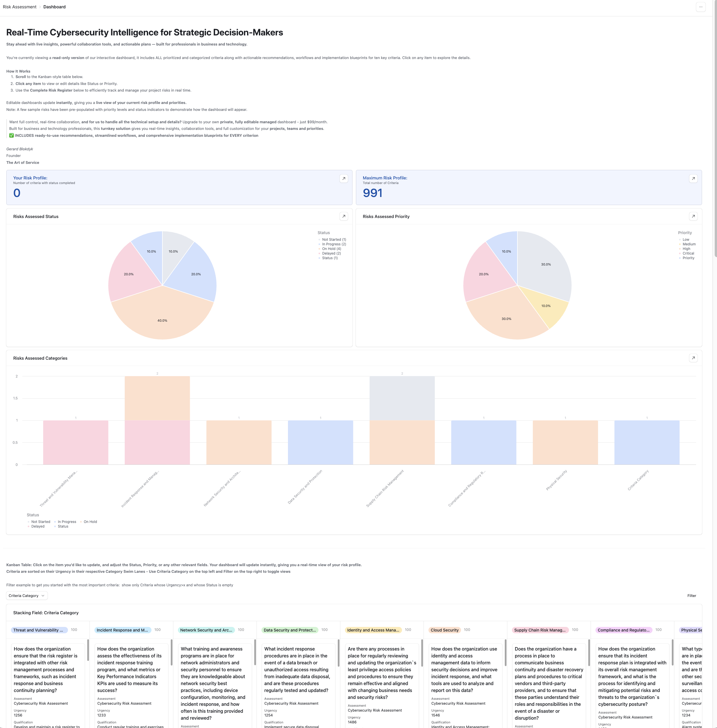Switch to the Dashboard breadcrumb tab
Image resolution: width=717 pixels, height=728 pixels.
(54, 6)
